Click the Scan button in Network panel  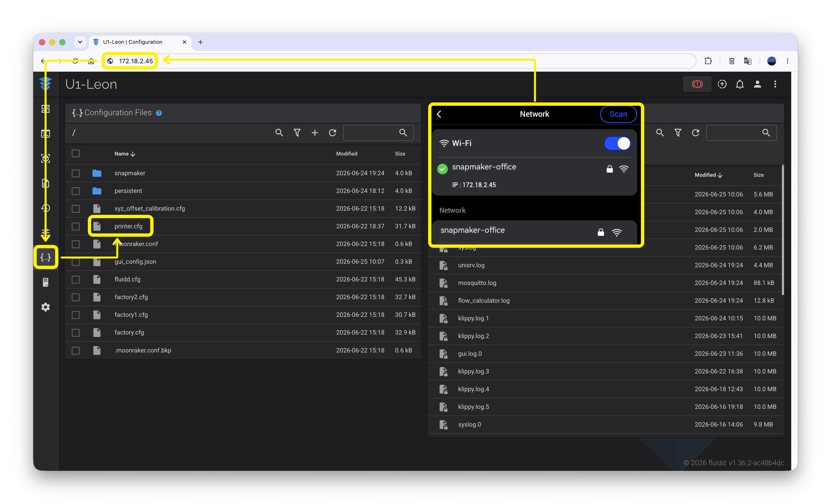click(x=618, y=114)
